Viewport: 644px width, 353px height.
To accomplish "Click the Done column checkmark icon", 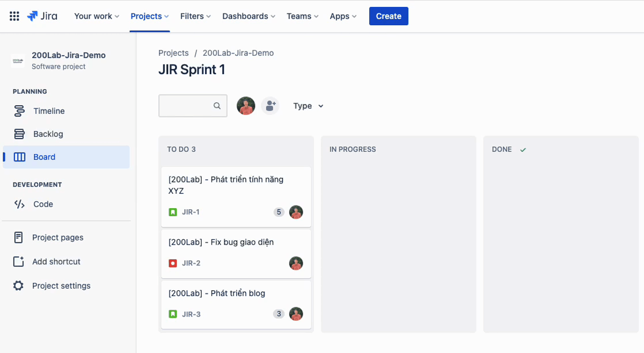I will click(x=523, y=150).
